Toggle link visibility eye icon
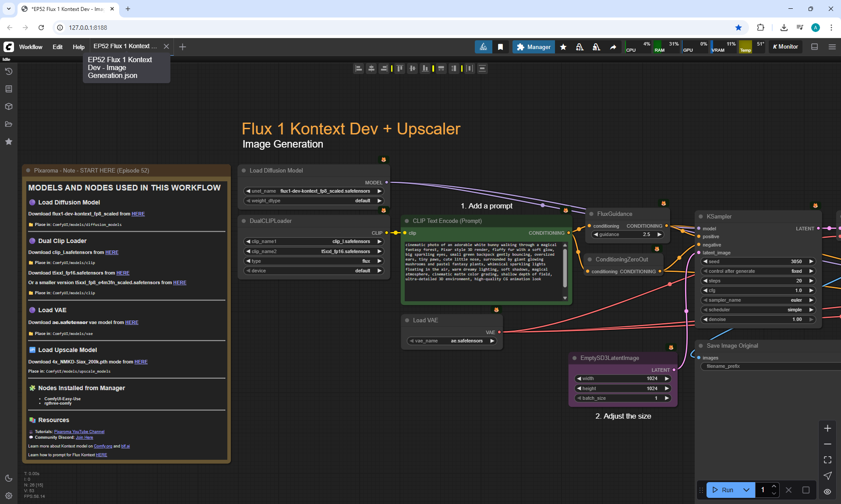This screenshot has width=841, height=504. tap(827, 491)
